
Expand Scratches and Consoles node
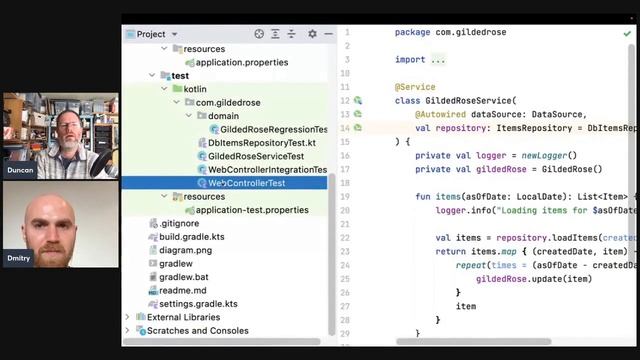127,331
